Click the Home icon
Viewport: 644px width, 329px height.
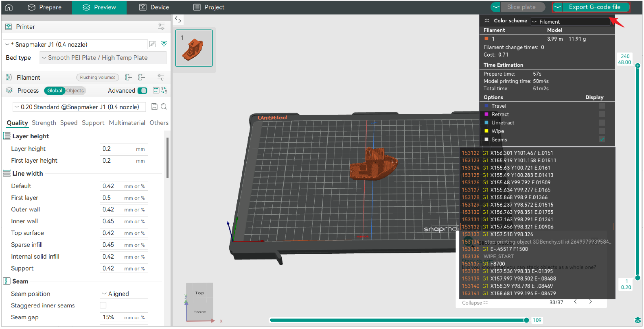point(9,7)
